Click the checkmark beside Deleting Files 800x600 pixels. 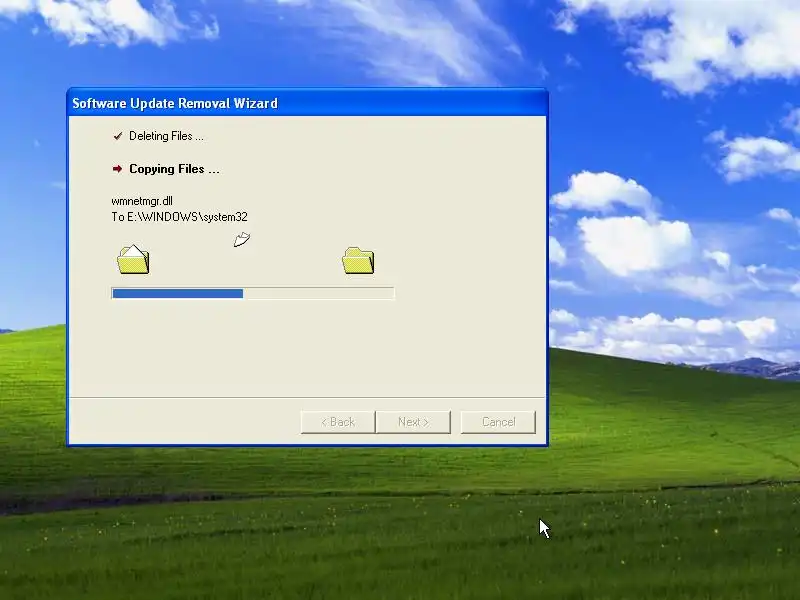point(118,136)
